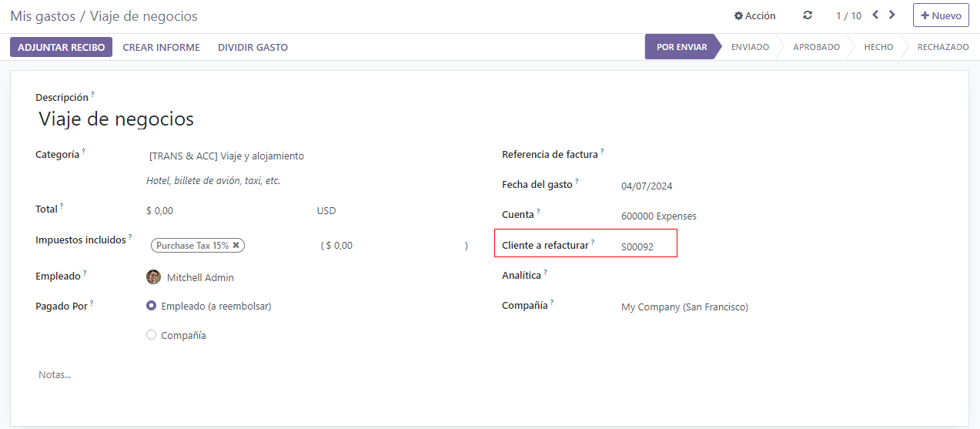The image size is (980, 429).
Task: Click the Fecha del gasto help mark
Action: [577, 182]
